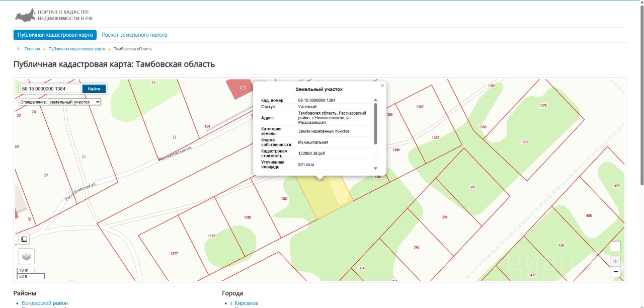Open the г. Кирсанов city link
The width and height of the screenshot is (644, 308).
pyautogui.click(x=244, y=303)
